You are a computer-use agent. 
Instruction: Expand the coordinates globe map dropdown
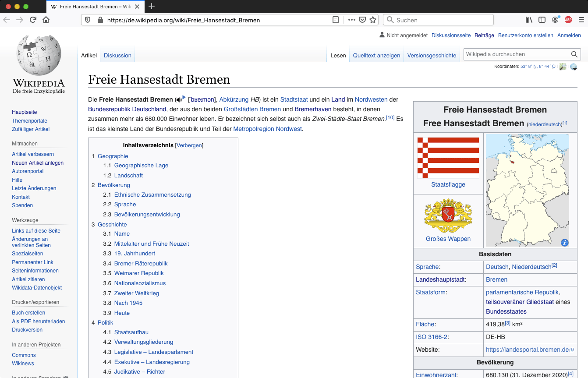coord(574,67)
